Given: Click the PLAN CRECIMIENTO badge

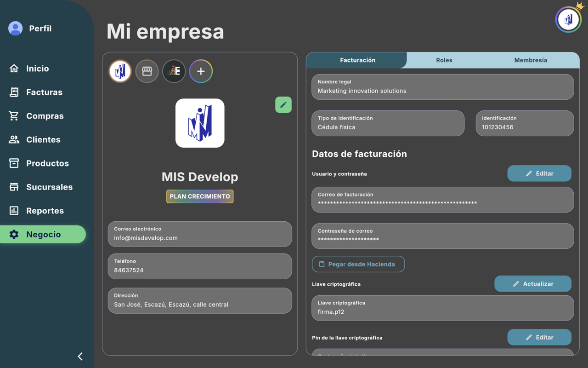Looking at the screenshot, I should click(200, 196).
